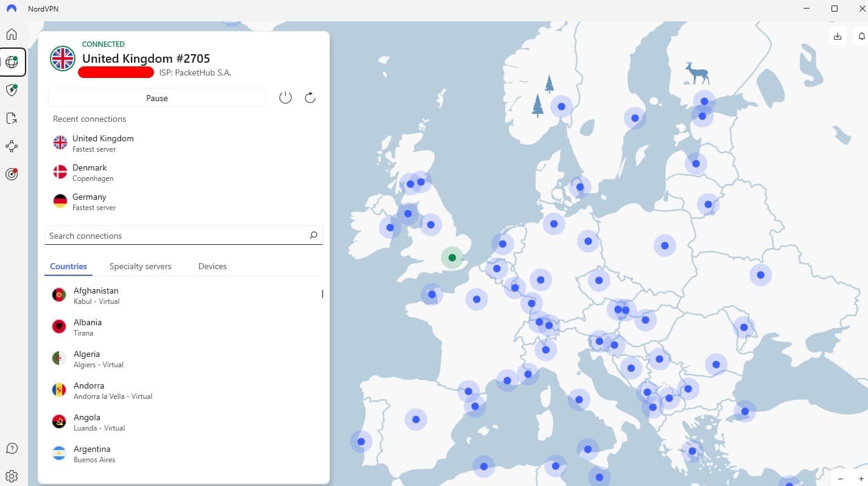The image size is (868, 486).
Task: Click the Search connections field
Action: [184, 236]
